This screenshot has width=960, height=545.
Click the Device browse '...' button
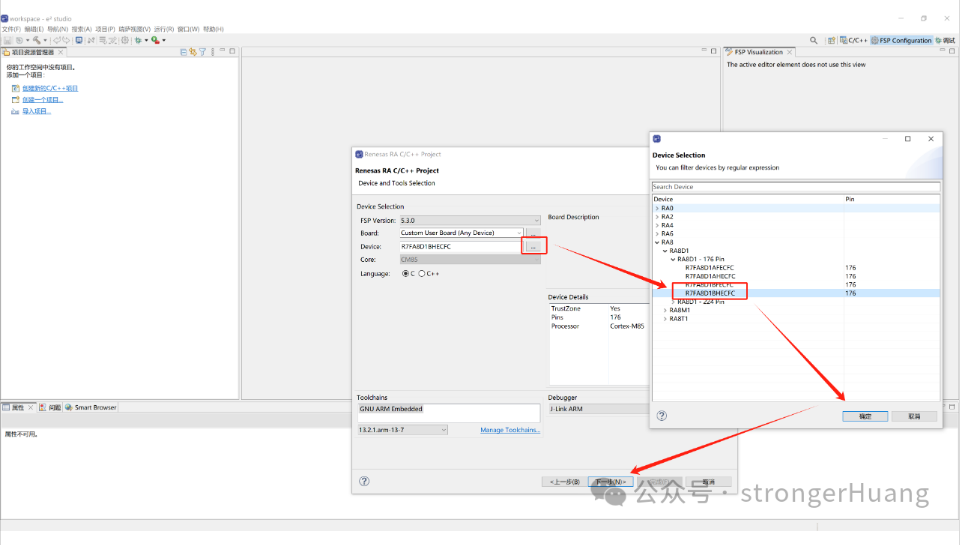[533, 246]
